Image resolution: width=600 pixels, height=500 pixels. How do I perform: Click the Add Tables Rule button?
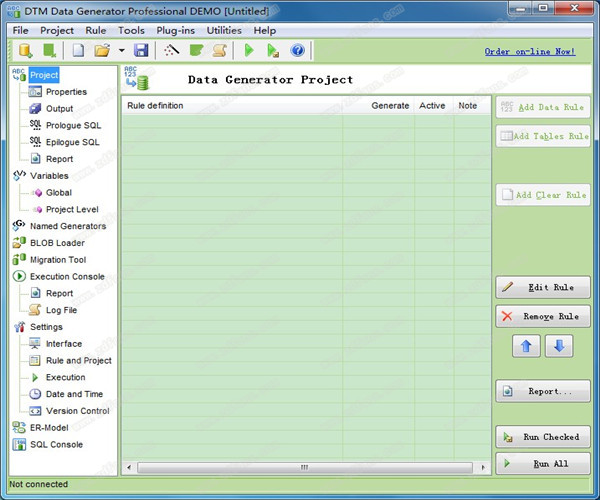click(x=543, y=136)
